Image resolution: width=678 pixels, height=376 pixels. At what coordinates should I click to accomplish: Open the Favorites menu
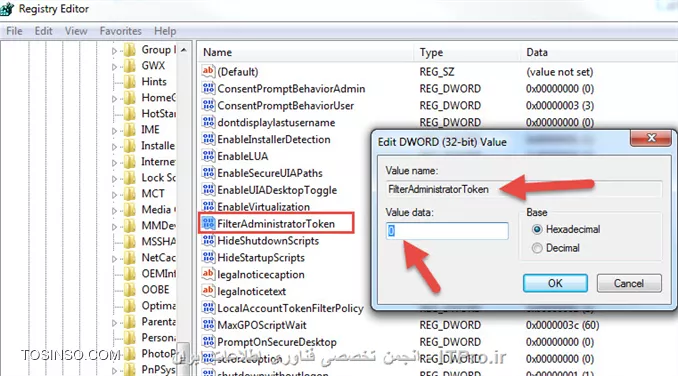(121, 31)
